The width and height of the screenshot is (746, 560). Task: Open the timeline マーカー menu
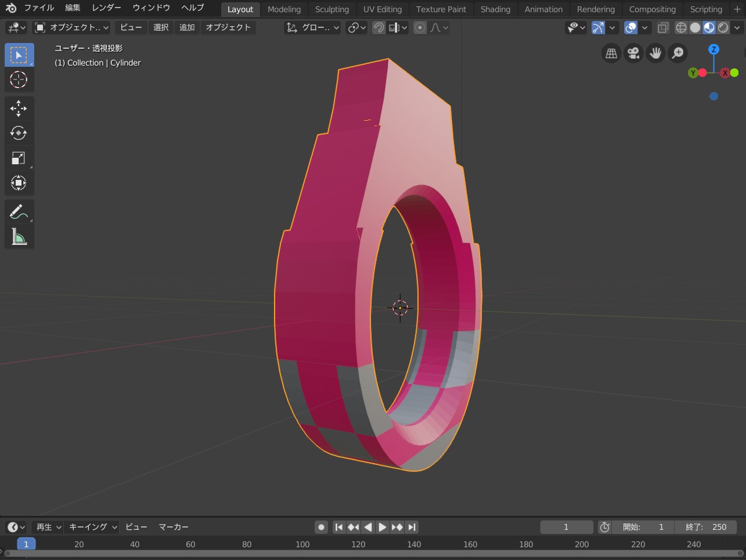click(174, 527)
